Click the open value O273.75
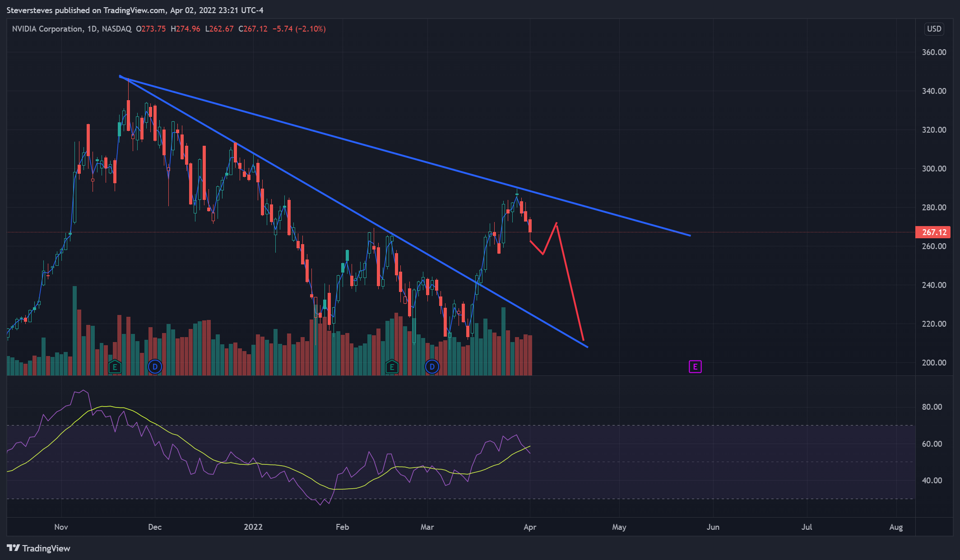Image resolution: width=960 pixels, height=560 pixels. pos(151,29)
